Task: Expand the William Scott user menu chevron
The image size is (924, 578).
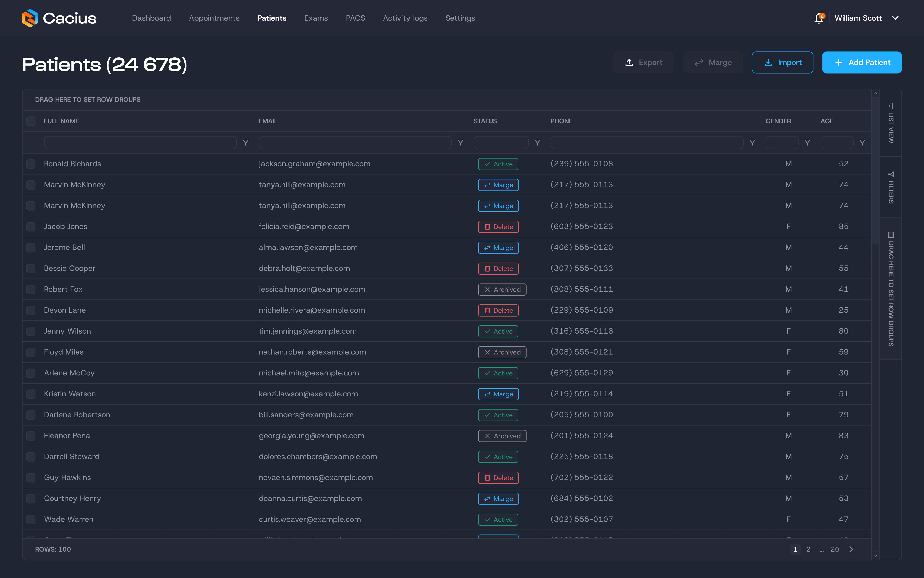Action: tap(895, 18)
